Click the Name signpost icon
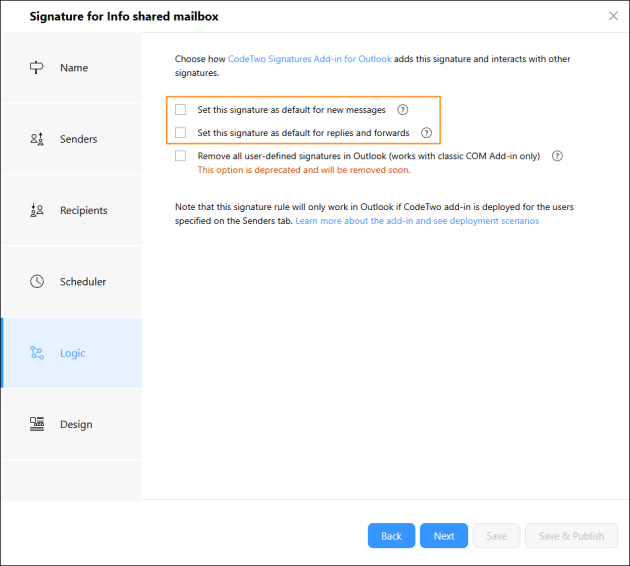The height and width of the screenshot is (566, 630). click(x=37, y=67)
